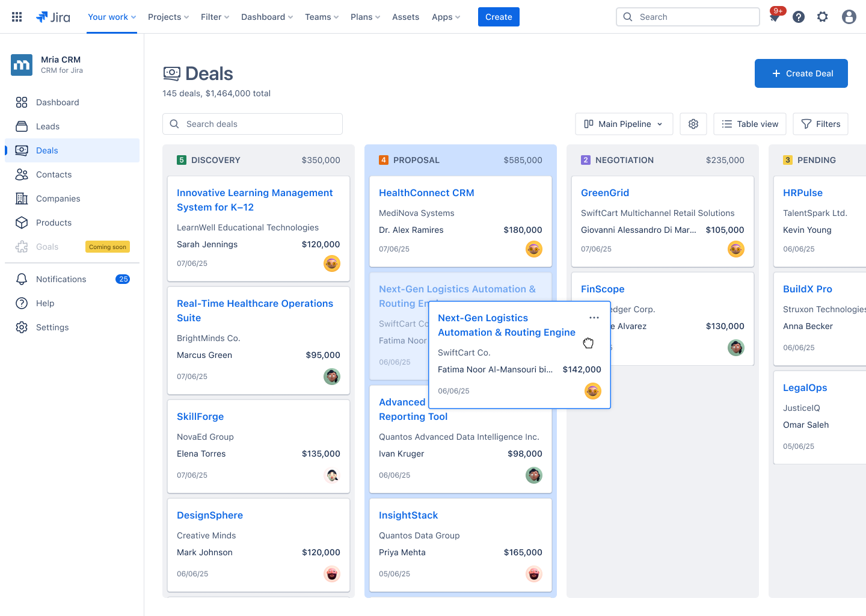
Task: Click assignee avatar on InsightStack card
Action: 534,574
